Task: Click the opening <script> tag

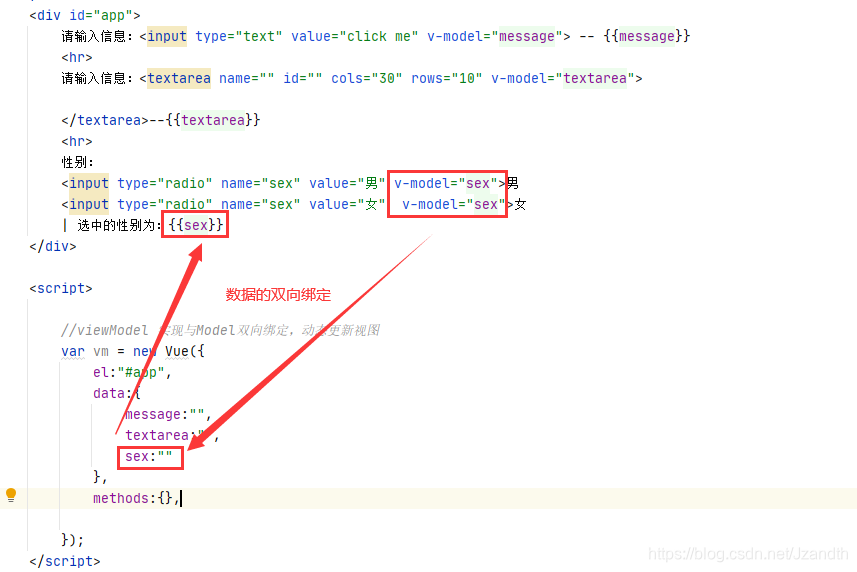Action: pyautogui.click(x=61, y=288)
